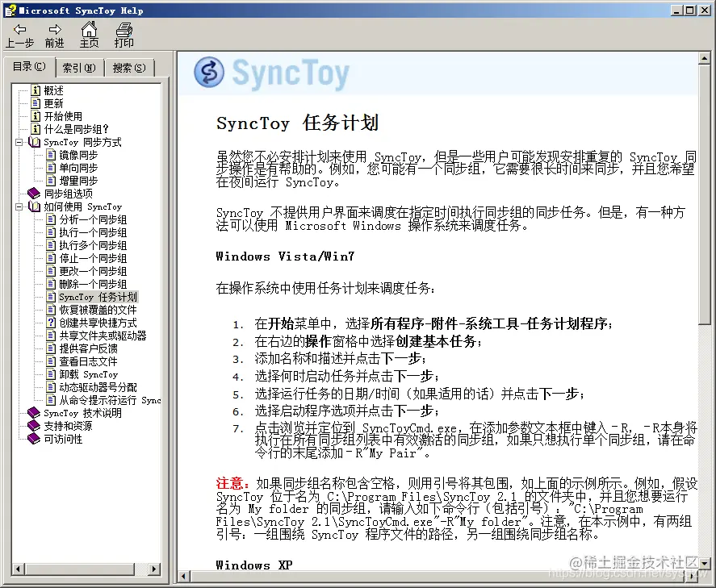Click 镜像同步 page icon

pyautogui.click(x=51, y=155)
